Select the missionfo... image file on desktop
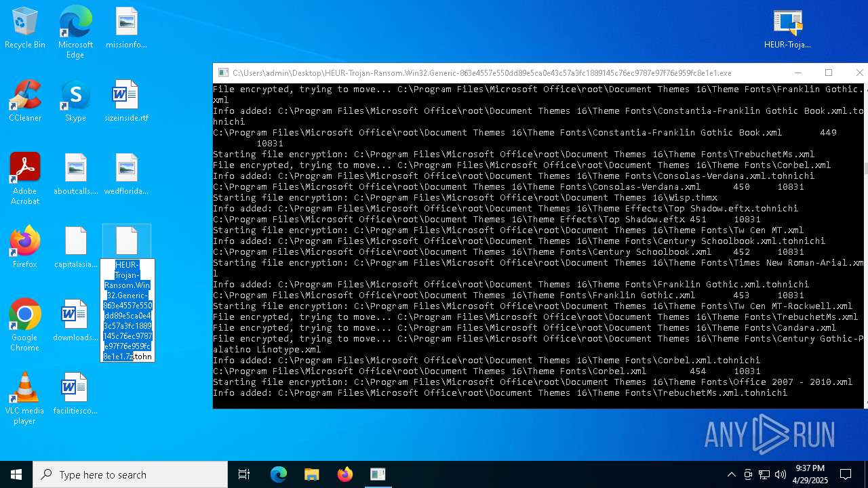 pos(127,28)
